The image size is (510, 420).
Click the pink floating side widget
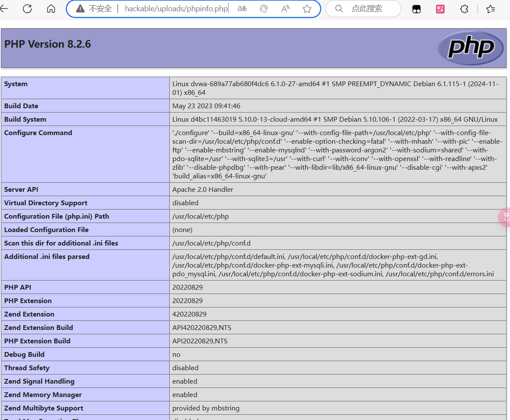(x=504, y=216)
